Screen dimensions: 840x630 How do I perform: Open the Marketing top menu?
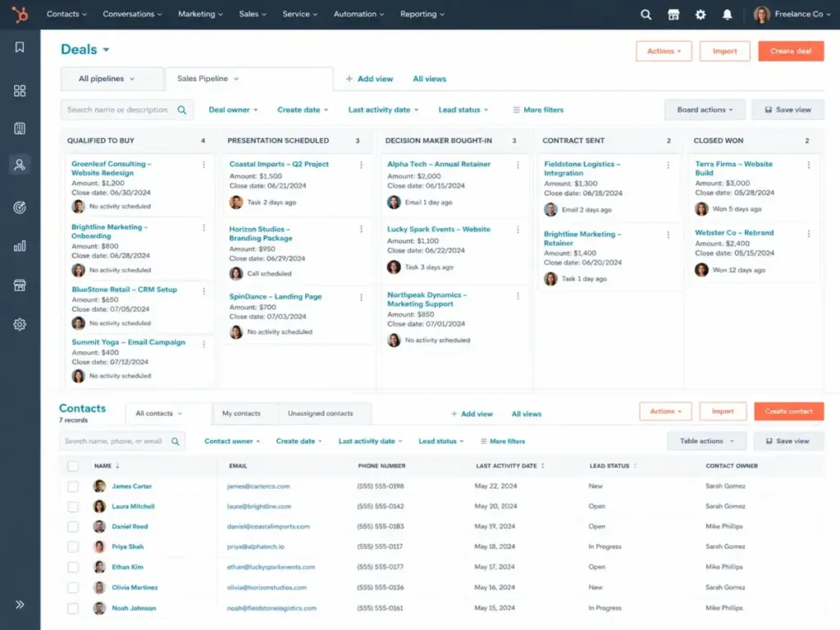click(x=200, y=15)
